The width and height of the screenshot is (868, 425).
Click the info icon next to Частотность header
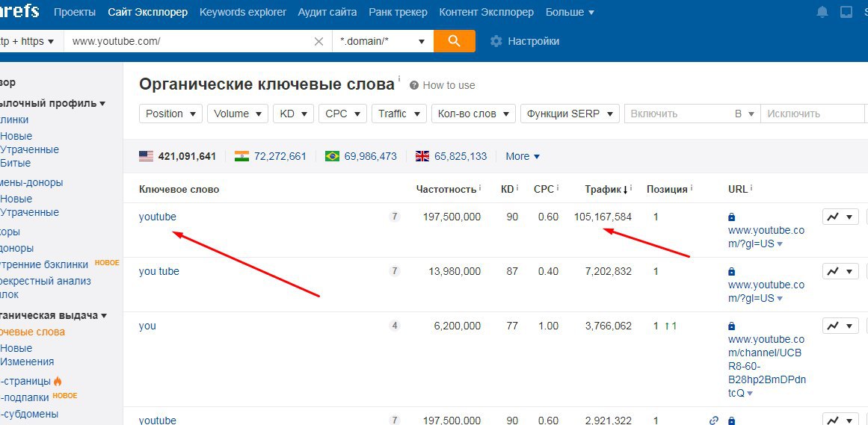pyautogui.click(x=480, y=188)
